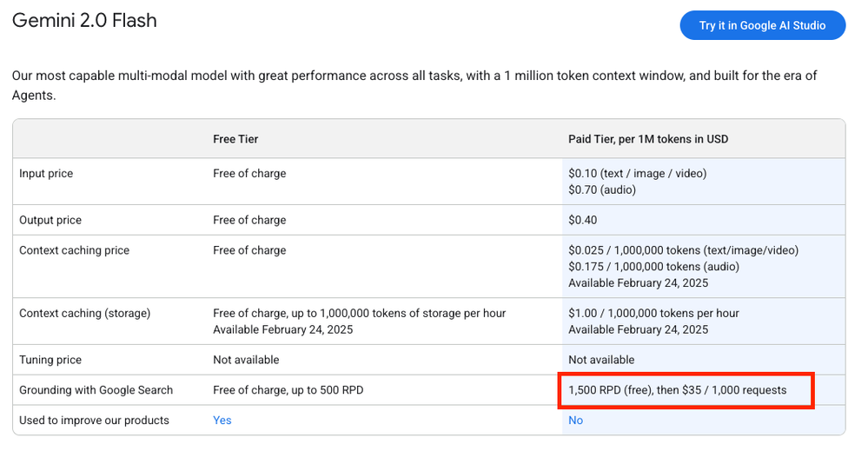Select the Tuning price row label
This screenshot has height=451, width=868.
50,360
